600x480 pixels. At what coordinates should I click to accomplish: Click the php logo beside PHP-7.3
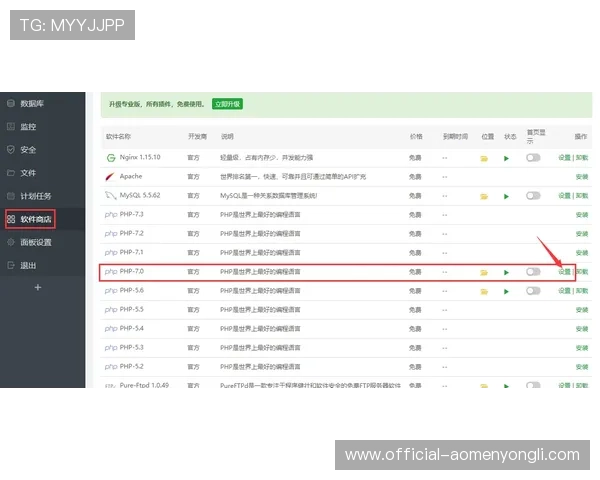tap(111, 215)
